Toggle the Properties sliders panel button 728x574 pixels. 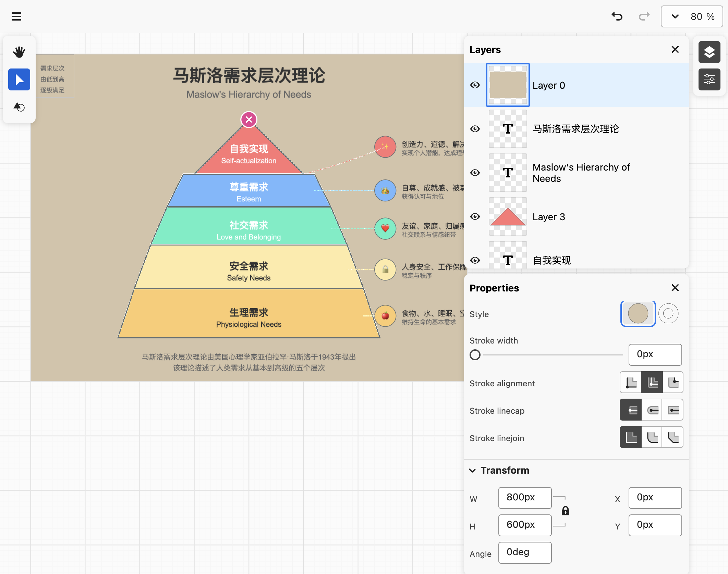tap(709, 79)
